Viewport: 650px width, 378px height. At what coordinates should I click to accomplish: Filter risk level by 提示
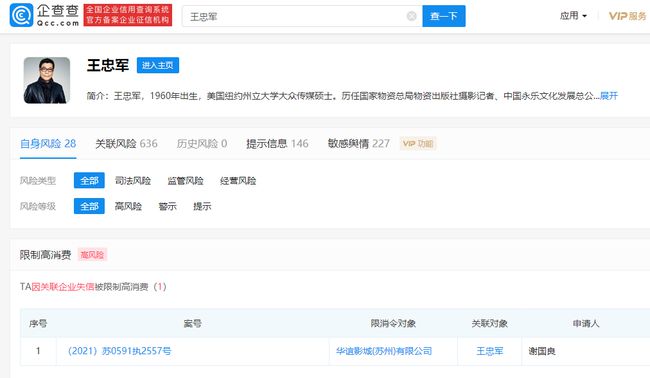tap(202, 206)
